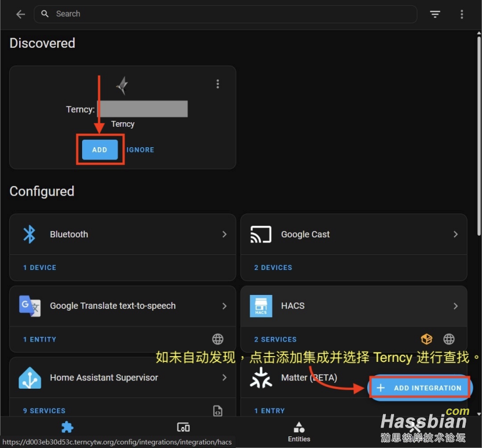Click the HACS custom integration box icon
This screenshot has width=482, height=448.
[x=427, y=339]
